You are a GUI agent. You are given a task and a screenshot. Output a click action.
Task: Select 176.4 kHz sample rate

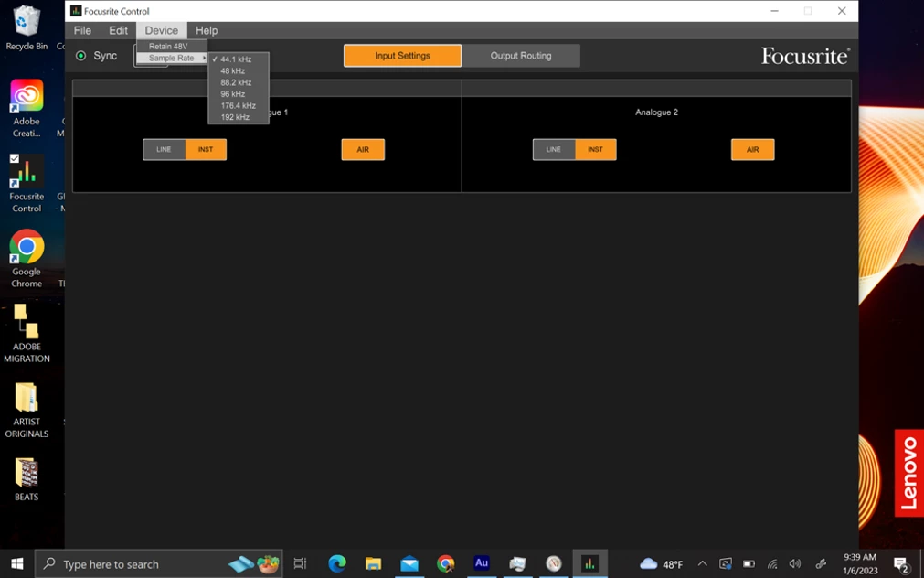point(238,105)
